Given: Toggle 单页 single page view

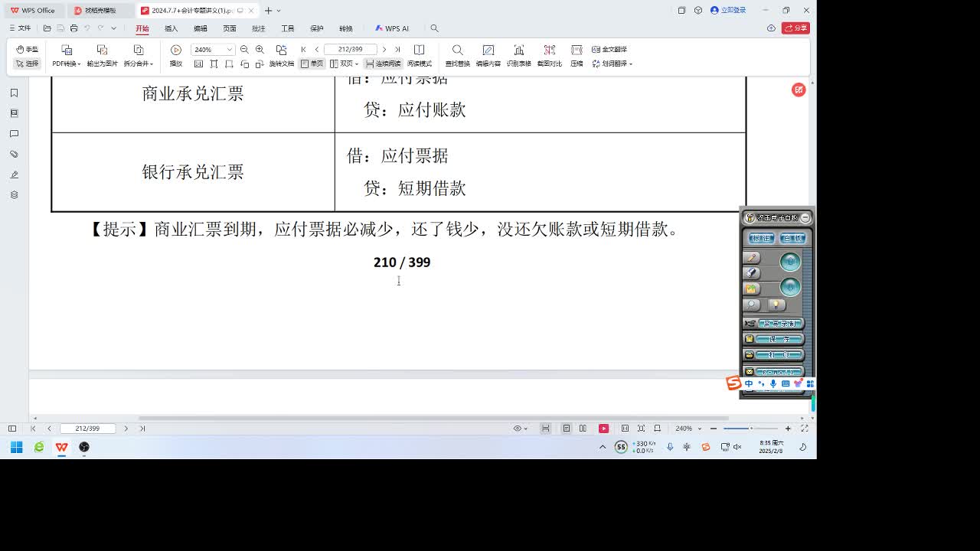Looking at the screenshot, I should pos(312,64).
